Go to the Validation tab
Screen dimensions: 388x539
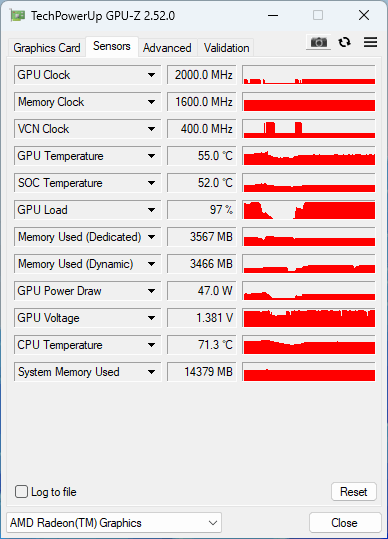point(226,48)
